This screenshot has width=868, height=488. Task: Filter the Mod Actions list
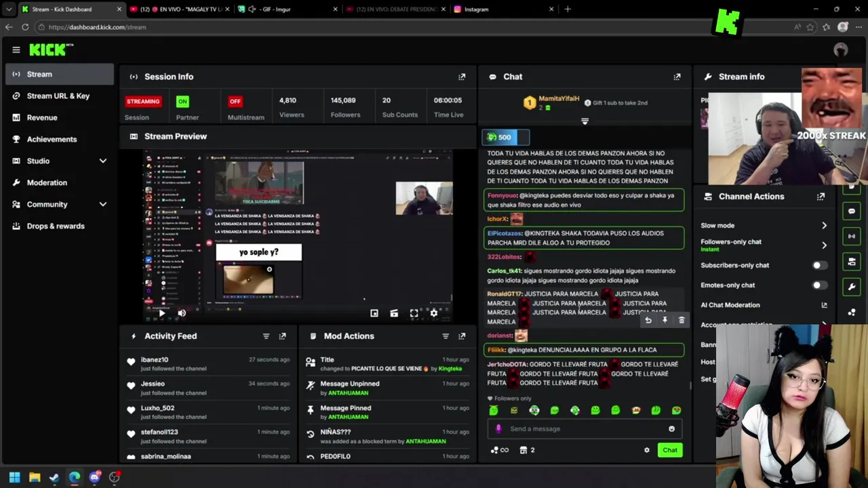(x=446, y=336)
